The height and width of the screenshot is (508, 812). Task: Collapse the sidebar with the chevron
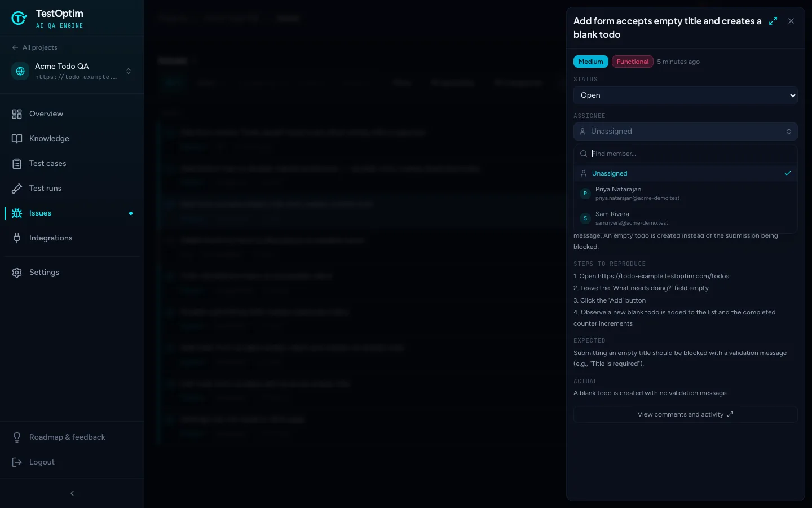(x=72, y=493)
